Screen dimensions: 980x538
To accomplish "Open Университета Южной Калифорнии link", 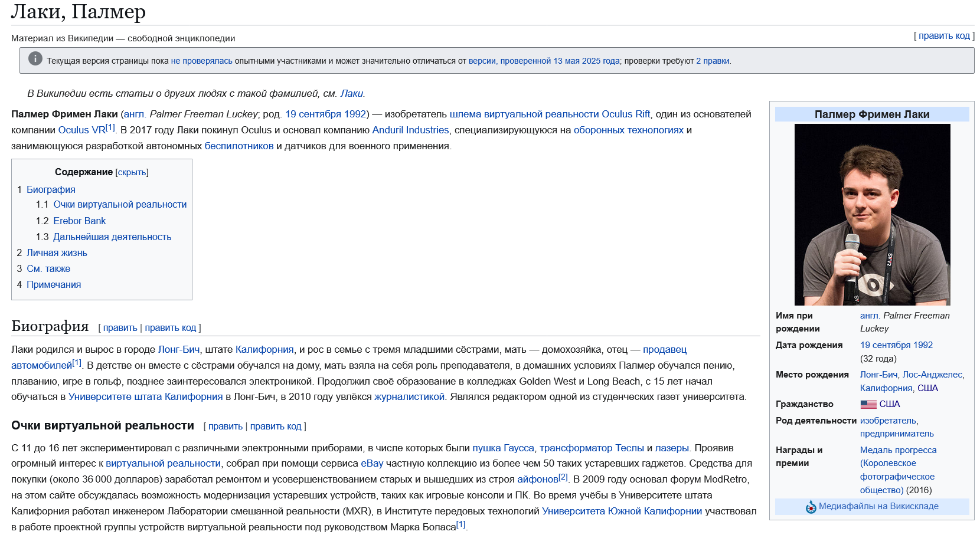I will pyautogui.click(x=622, y=511).
